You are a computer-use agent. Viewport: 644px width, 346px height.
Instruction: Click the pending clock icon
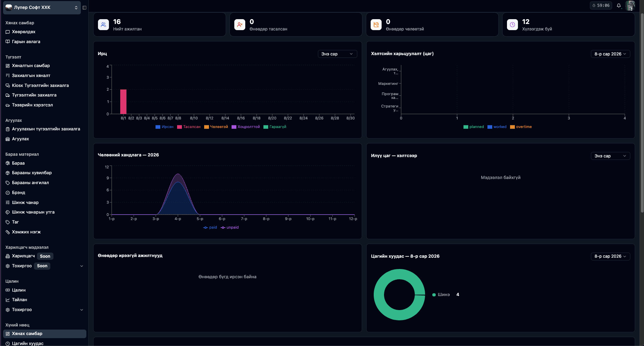click(512, 25)
